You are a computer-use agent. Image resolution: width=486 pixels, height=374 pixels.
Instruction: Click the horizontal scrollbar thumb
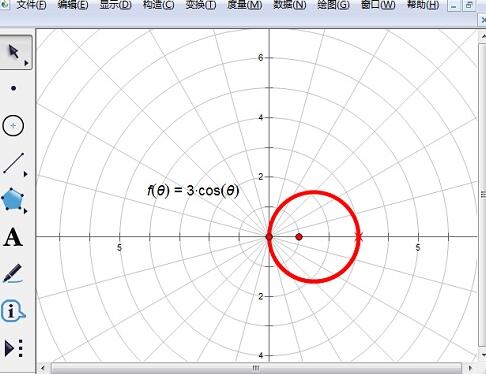[x=256, y=368]
